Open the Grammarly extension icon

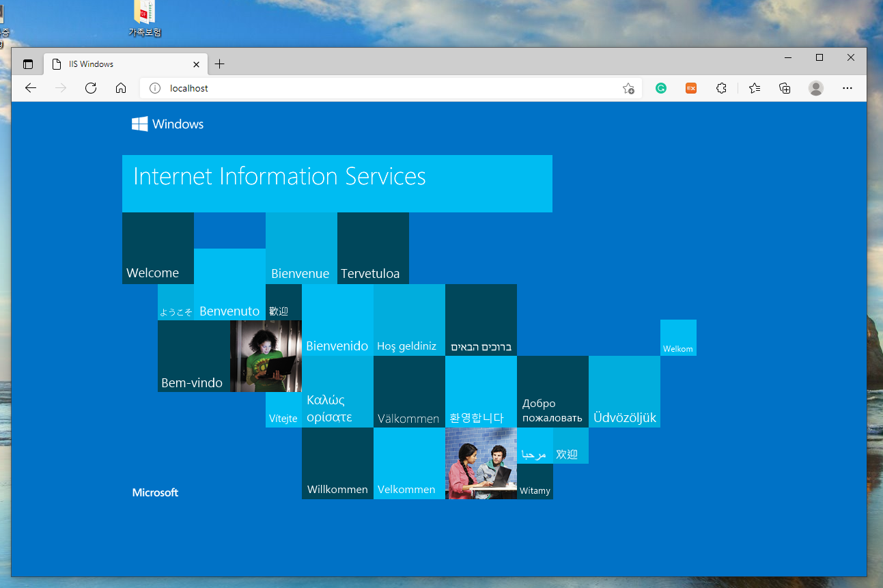[661, 88]
